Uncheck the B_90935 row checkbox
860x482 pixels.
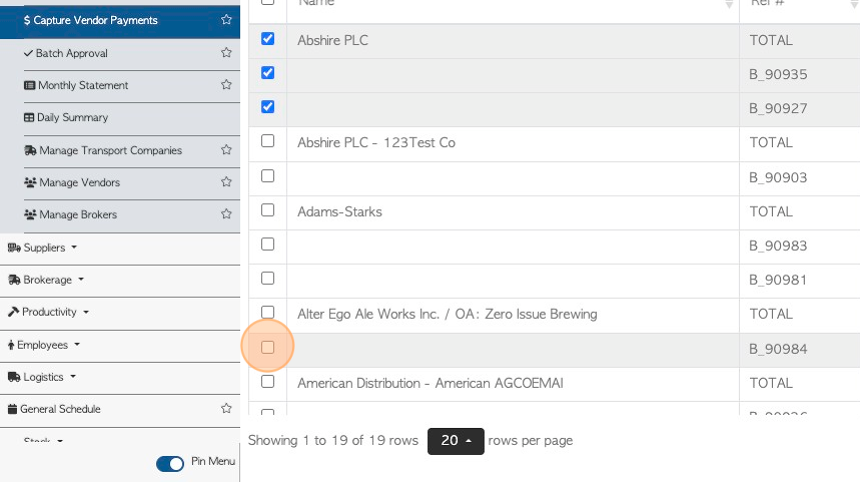coord(268,72)
